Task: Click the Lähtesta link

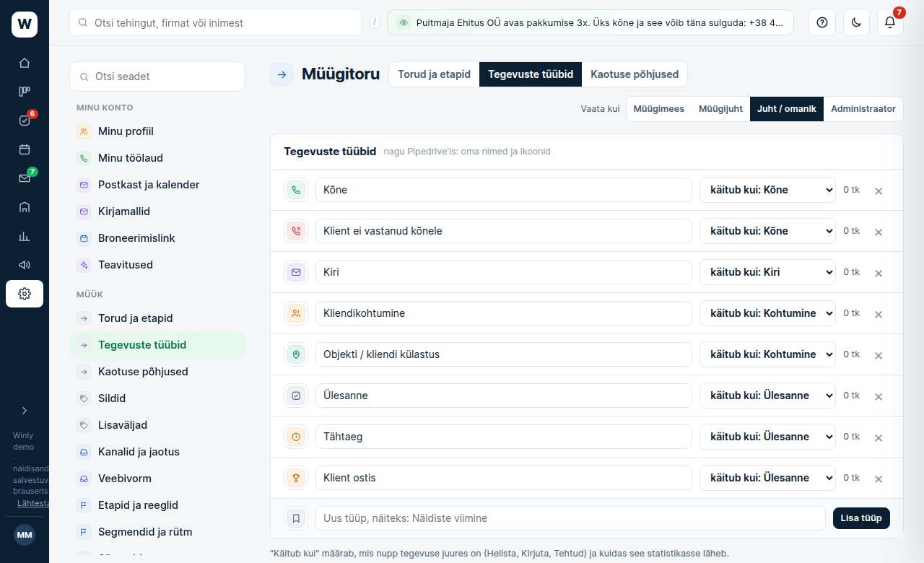Action: pyautogui.click(x=33, y=503)
